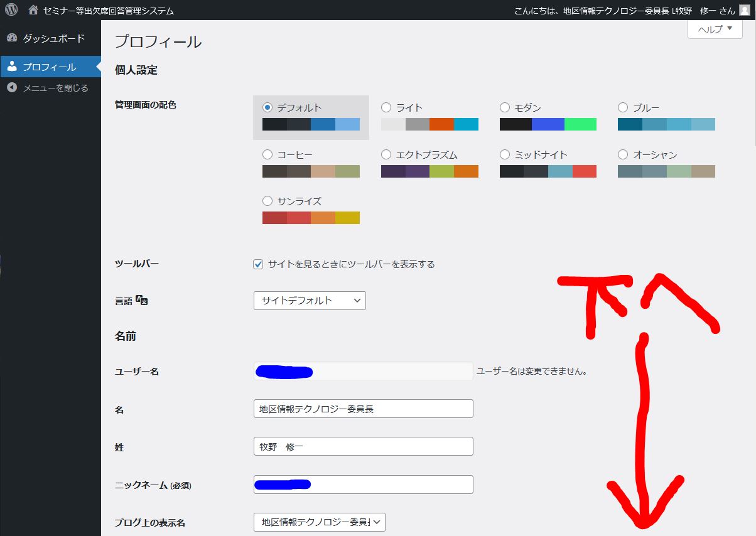Toggle the show toolbar checkbox

tap(258, 264)
